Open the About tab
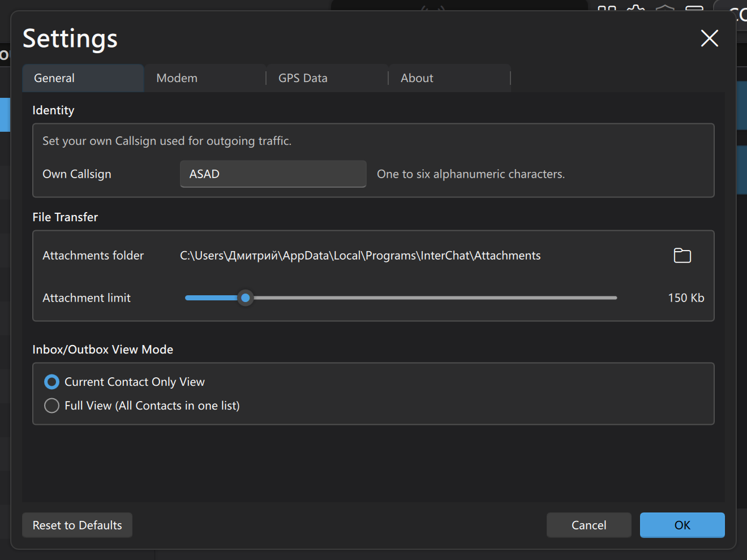The image size is (747, 560). coord(449,78)
